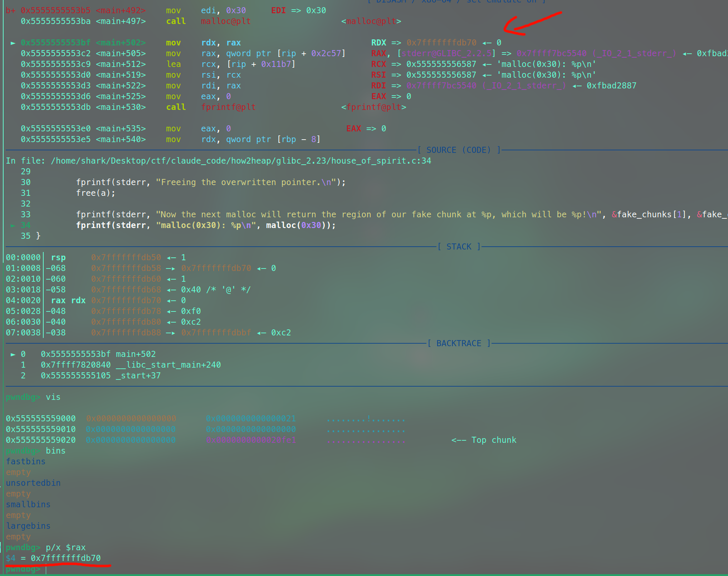Screen dimensions: 728x576
Task: Click the current instruction arrow marker in disassembly
Action: (13, 43)
